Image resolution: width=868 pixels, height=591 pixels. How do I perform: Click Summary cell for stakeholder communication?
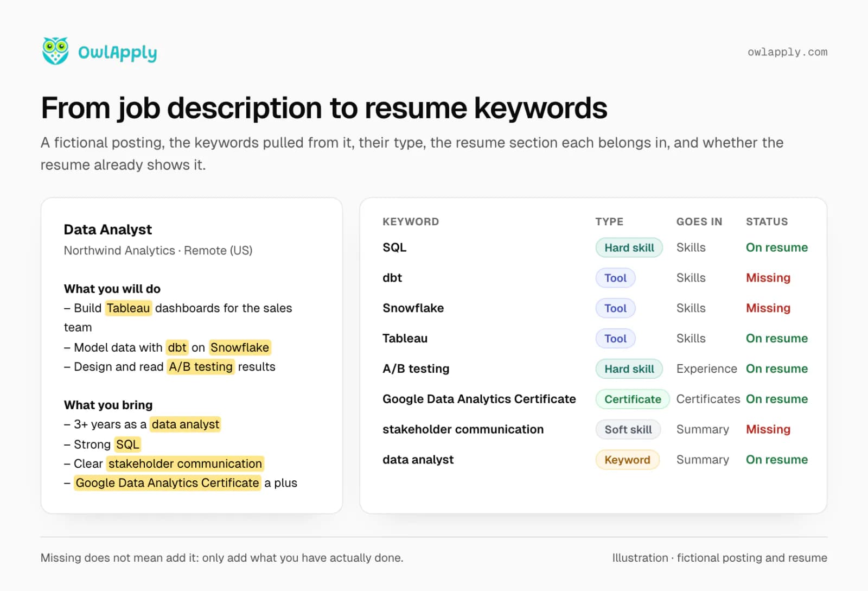[703, 430]
